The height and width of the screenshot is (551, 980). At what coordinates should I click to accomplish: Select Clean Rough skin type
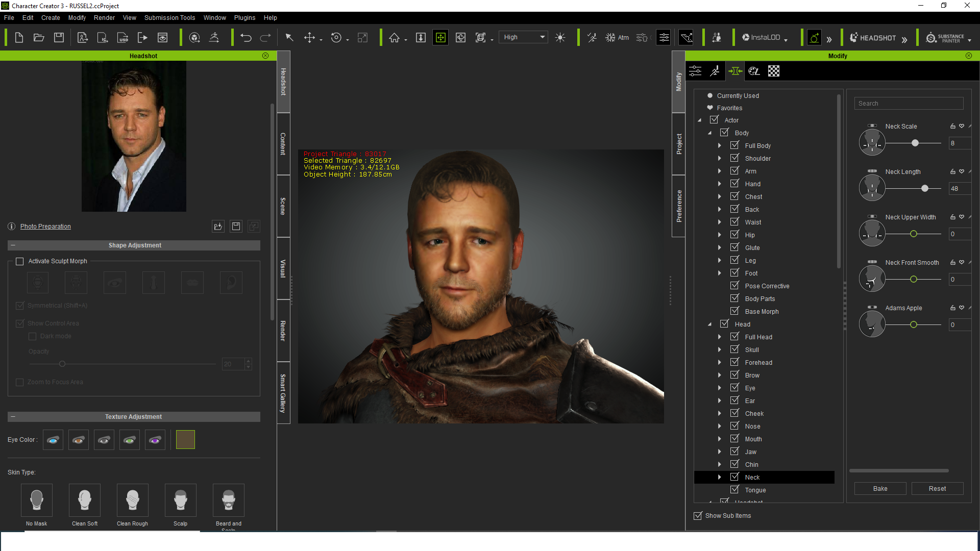pos(133,500)
